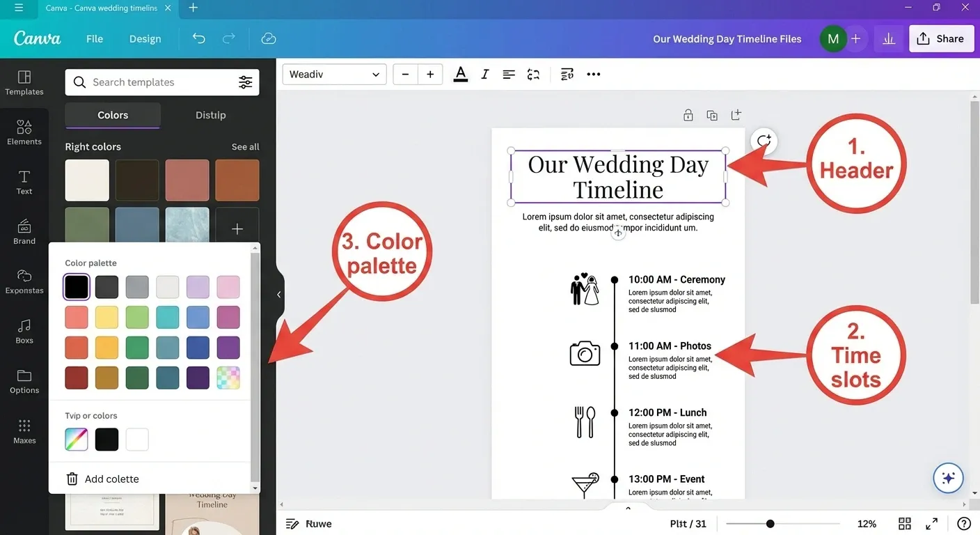Image resolution: width=980 pixels, height=535 pixels.
Task: Select the Elements panel in sidebar
Action: tap(24, 132)
